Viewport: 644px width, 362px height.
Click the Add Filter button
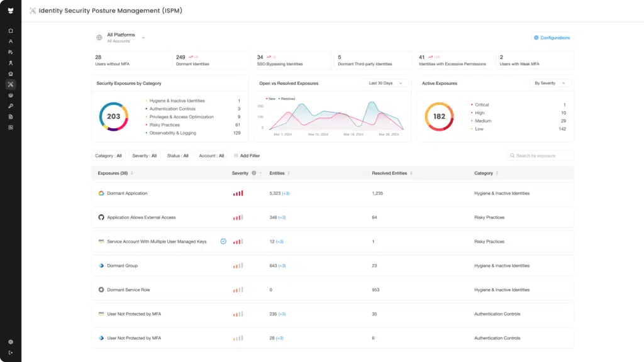tap(247, 156)
